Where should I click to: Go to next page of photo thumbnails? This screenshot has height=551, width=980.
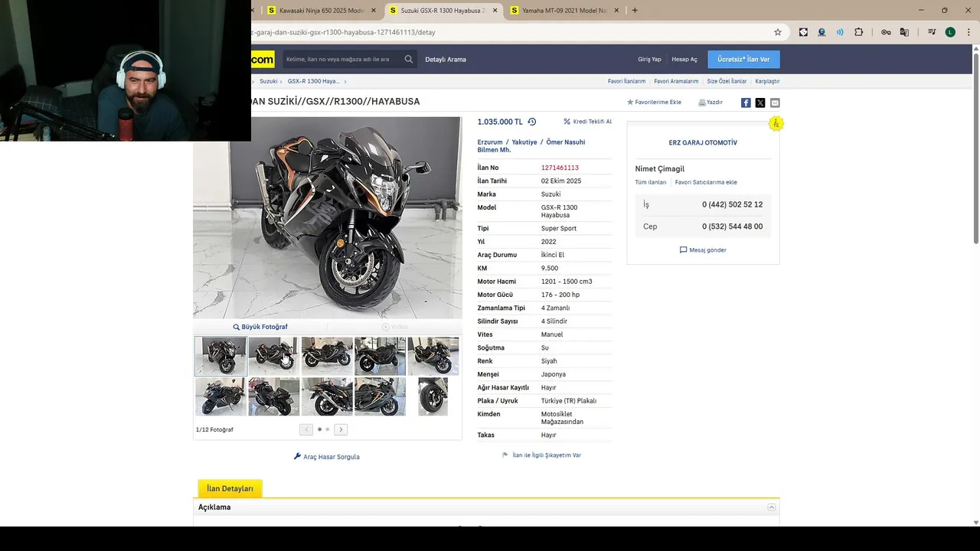click(341, 429)
